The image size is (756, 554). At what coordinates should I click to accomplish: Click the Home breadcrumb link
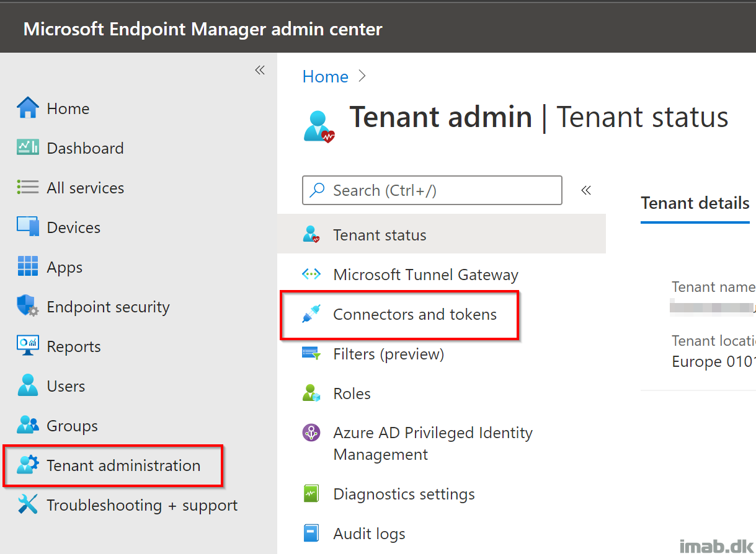[326, 76]
